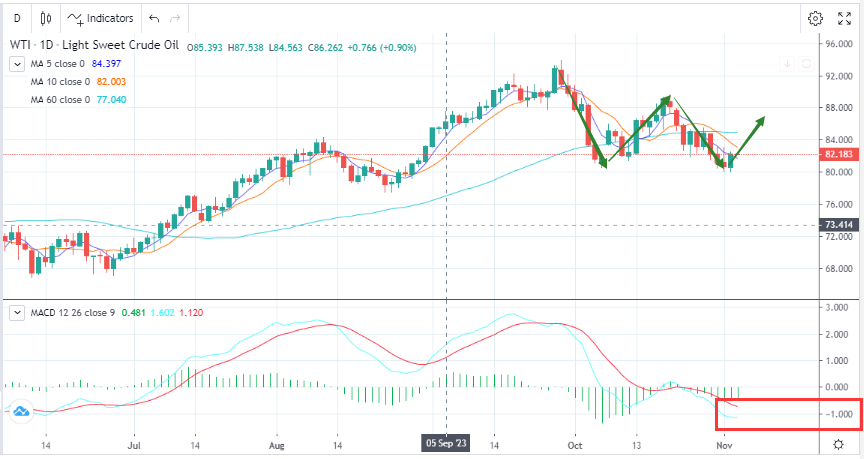The width and height of the screenshot is (864, 459).
Task: Click the 05 Sep '23 date marker
Action: click(x=444, y=441)
